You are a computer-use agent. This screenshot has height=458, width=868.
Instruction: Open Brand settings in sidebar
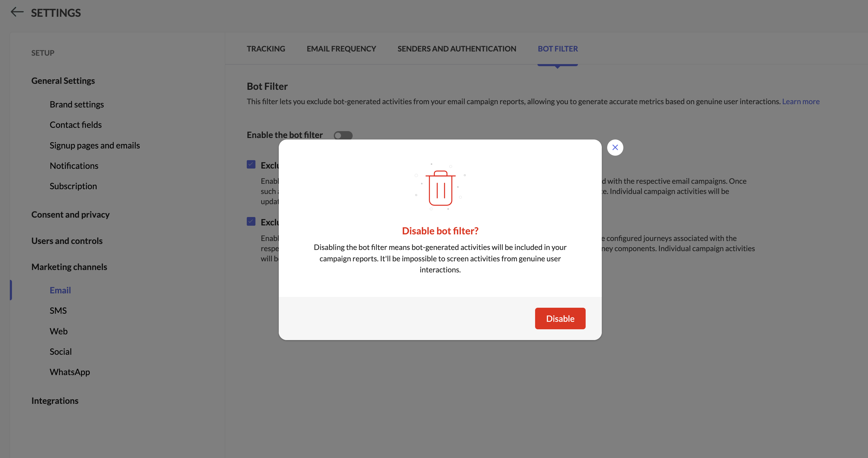point(77,104)
